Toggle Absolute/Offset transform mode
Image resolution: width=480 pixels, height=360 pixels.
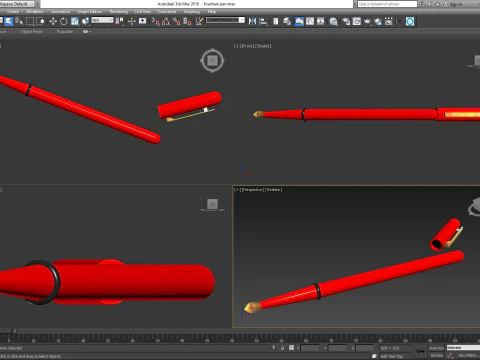pos(291,348)
